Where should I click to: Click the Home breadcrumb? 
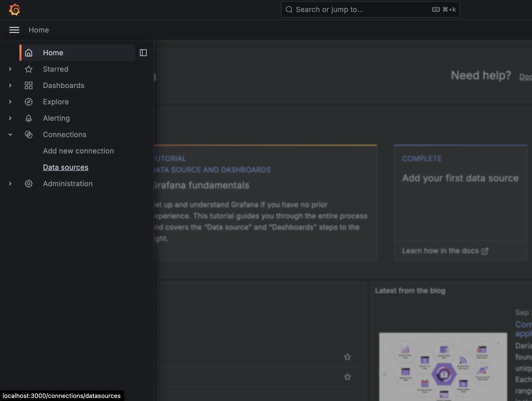[39, 30]
